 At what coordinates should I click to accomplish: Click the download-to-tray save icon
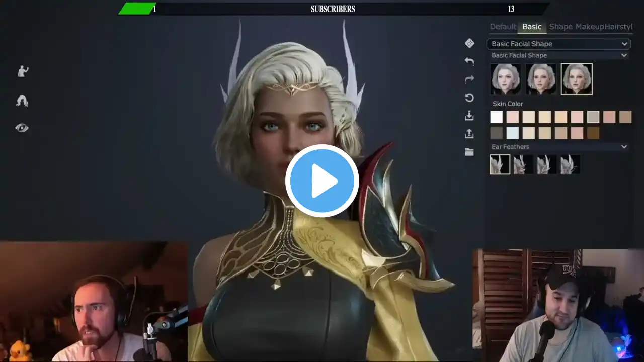click(x=469, y=116)
